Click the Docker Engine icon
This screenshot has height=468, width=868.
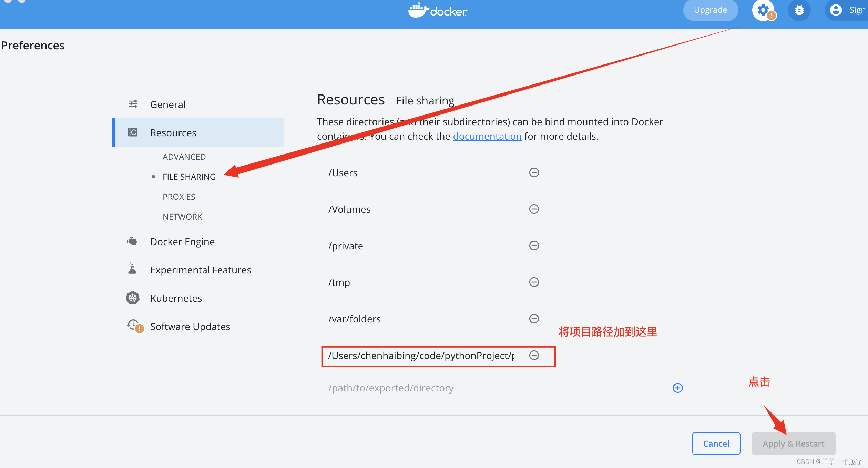(x=133, y=241)
